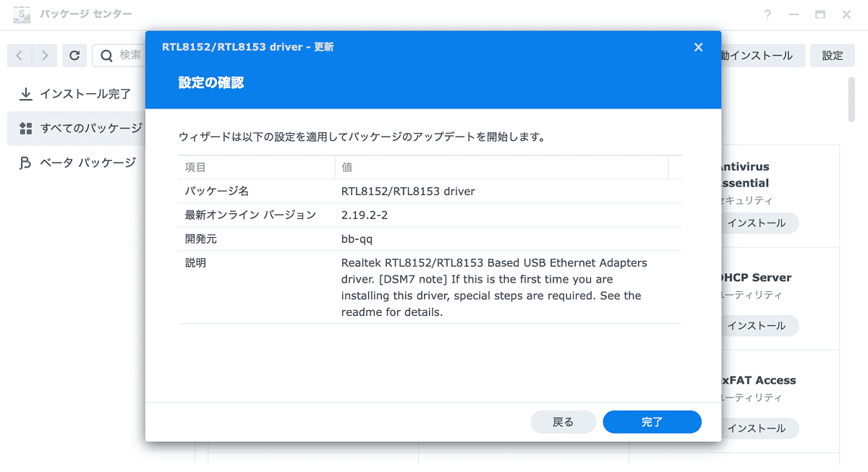Maximize the Package Center window

click(x=820, y=14)
